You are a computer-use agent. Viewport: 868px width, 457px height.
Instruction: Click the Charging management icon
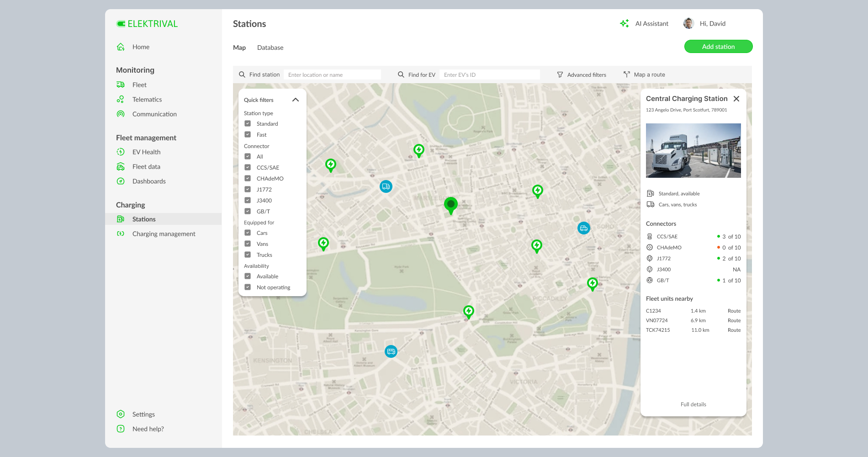coord(121,234)
